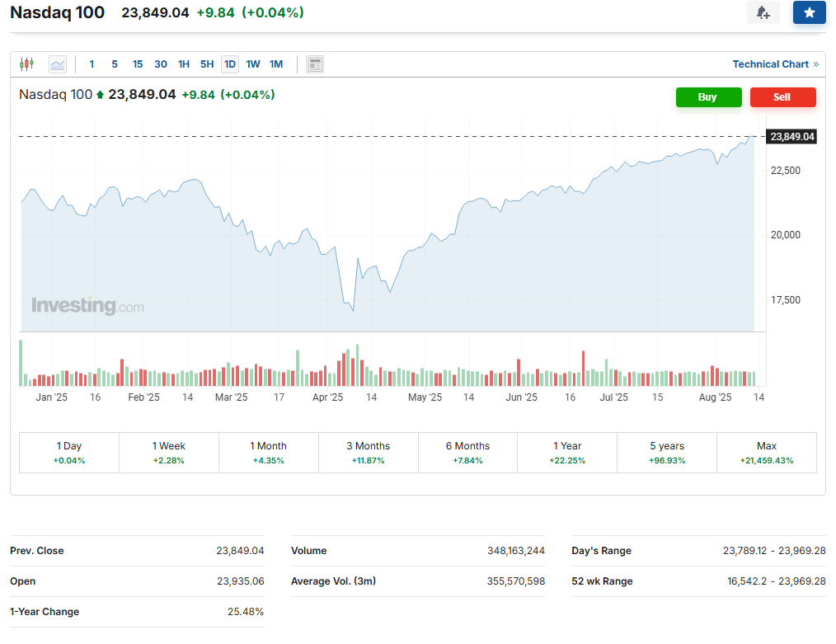Click the green Buy button
Viewport: 836px width, 644px height.
(x=708, y=97)
